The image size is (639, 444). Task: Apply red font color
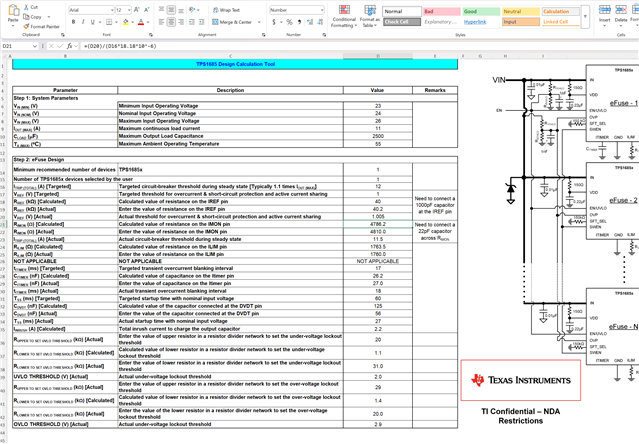point(141,22)
